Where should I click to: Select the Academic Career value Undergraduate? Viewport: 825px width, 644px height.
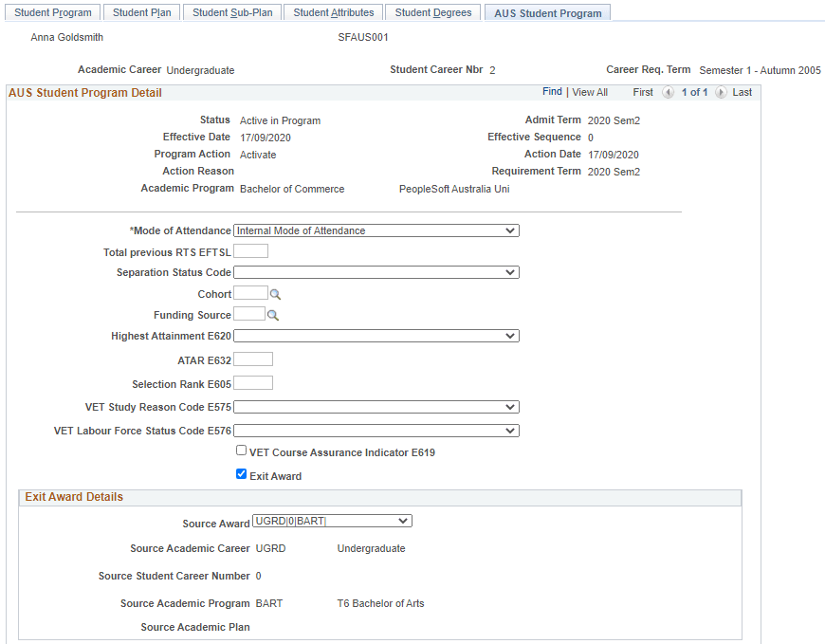click(200, 70)
